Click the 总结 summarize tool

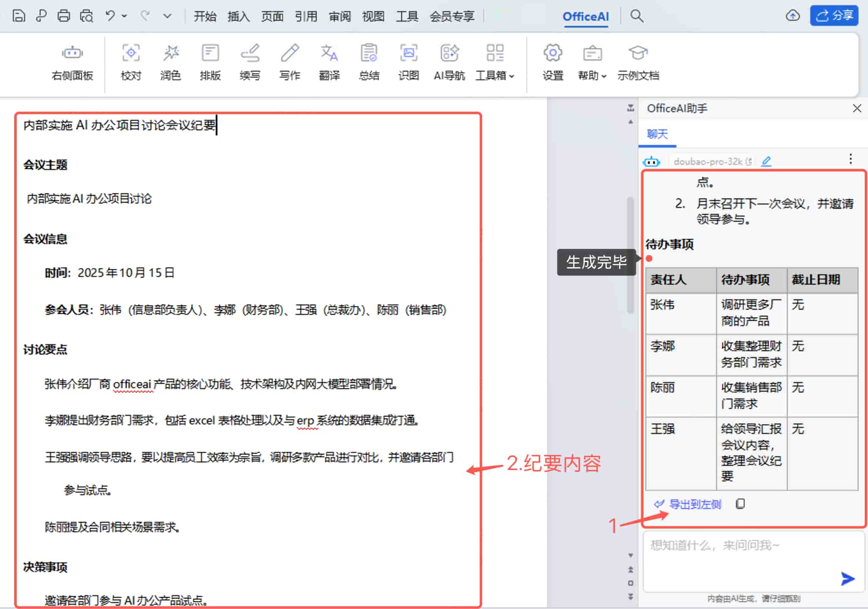[369, 63]
